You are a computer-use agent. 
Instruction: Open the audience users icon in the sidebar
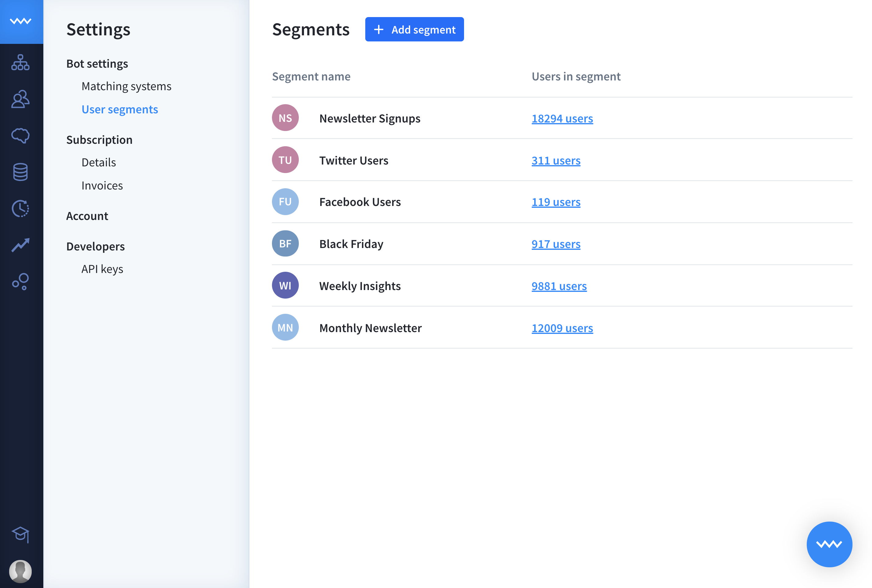[21, 99]
